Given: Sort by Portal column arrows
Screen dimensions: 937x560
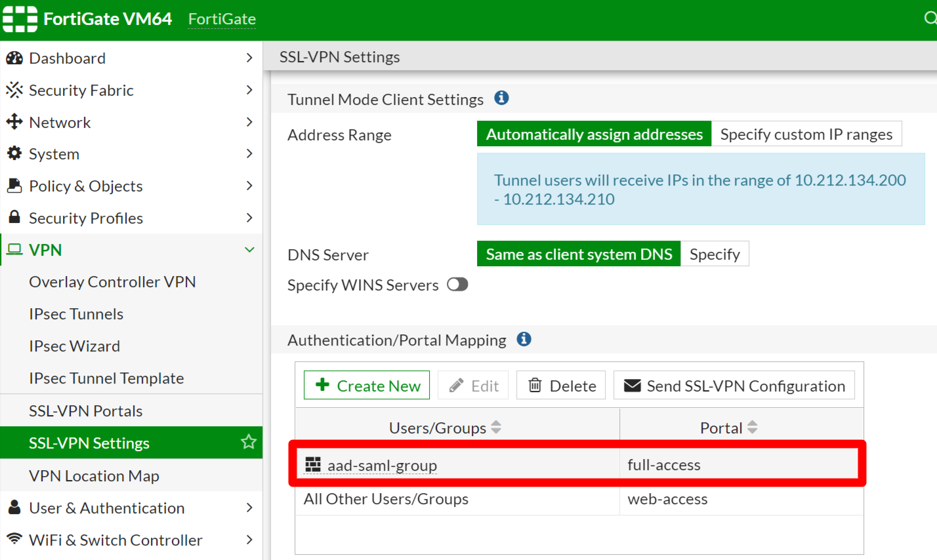Looking at the screenshot, I should click(x=752, y=428).
